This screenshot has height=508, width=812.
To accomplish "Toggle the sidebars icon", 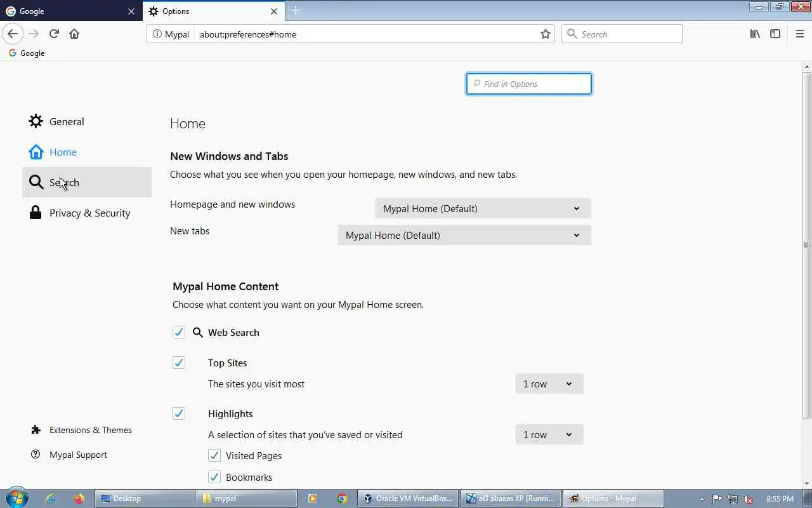I will pos(775,34).
